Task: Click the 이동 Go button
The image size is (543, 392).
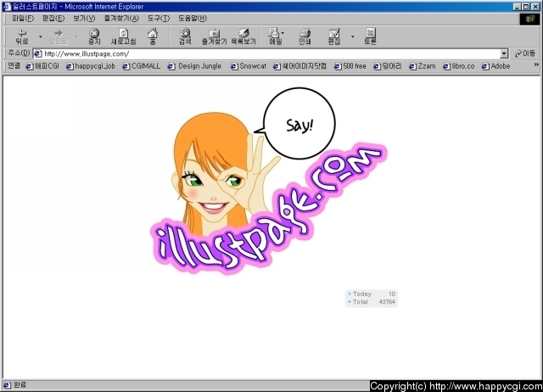Action: click(x=525, y=53)
